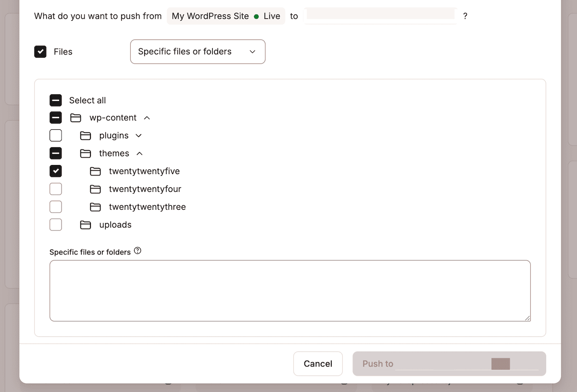
Task: Uncheck the Files checkbox
Action: [40, 51]
